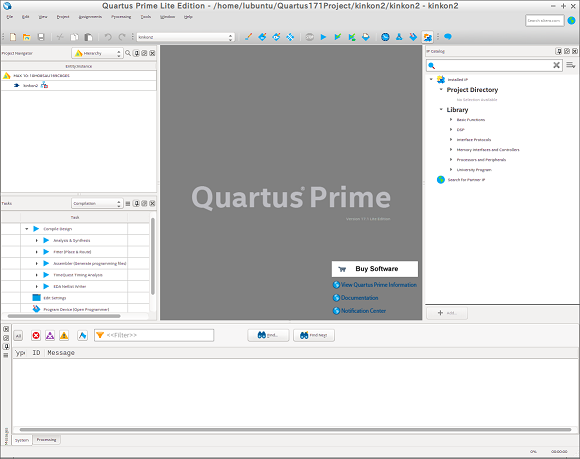Open View Quartus Prime Information link
The image size is (580, 459).
pos(375,285)
